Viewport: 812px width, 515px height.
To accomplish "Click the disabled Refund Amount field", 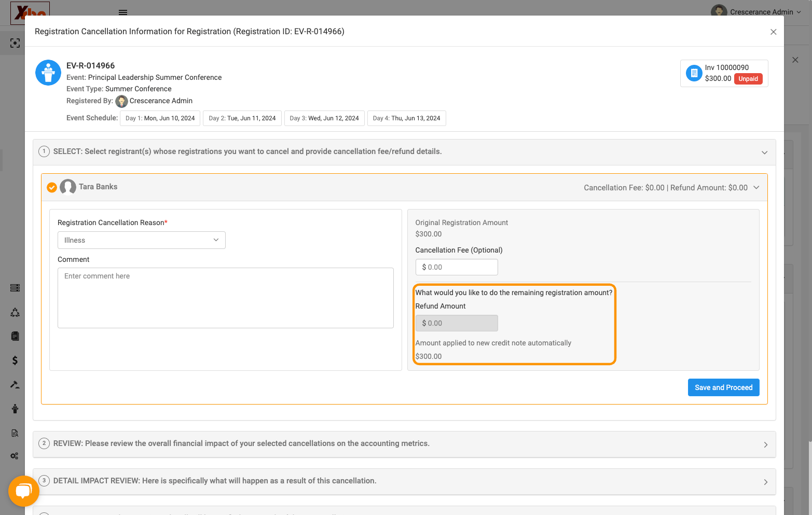I will click(457, 323).
